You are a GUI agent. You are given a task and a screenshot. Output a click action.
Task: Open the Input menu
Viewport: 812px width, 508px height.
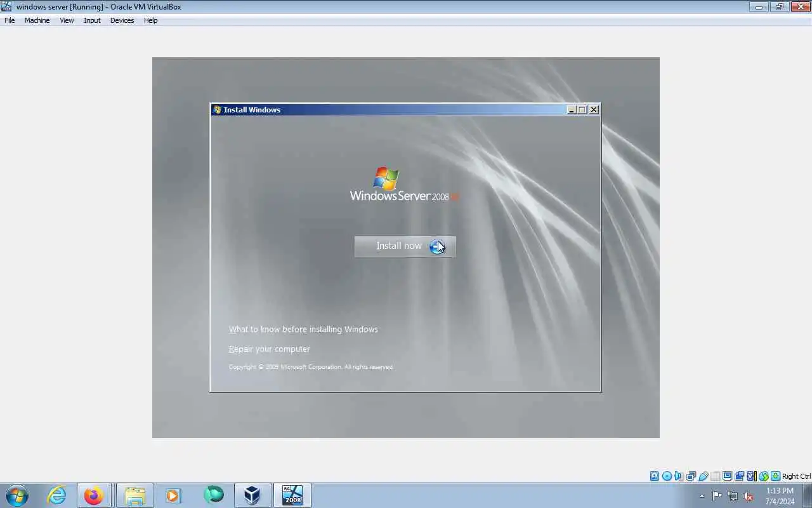tap(92, 20)
